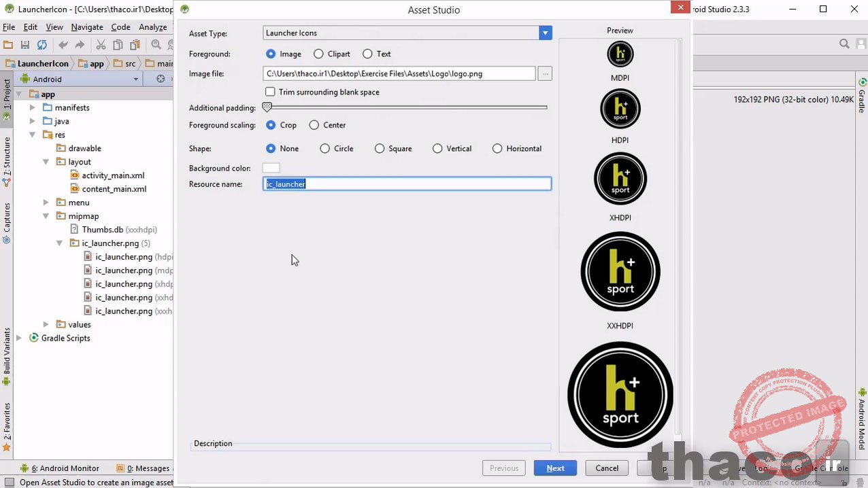Click the Save All icon

tap(26, 44)
